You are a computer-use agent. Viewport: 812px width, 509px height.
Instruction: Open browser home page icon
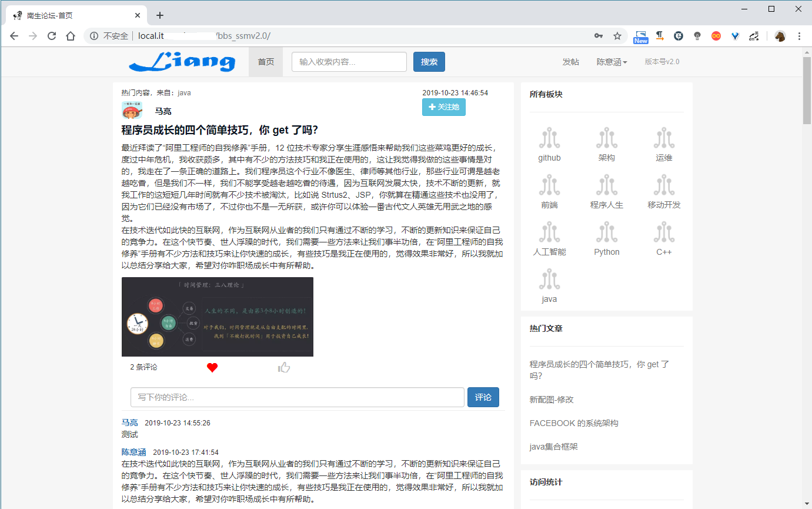[x=71, y=36]
